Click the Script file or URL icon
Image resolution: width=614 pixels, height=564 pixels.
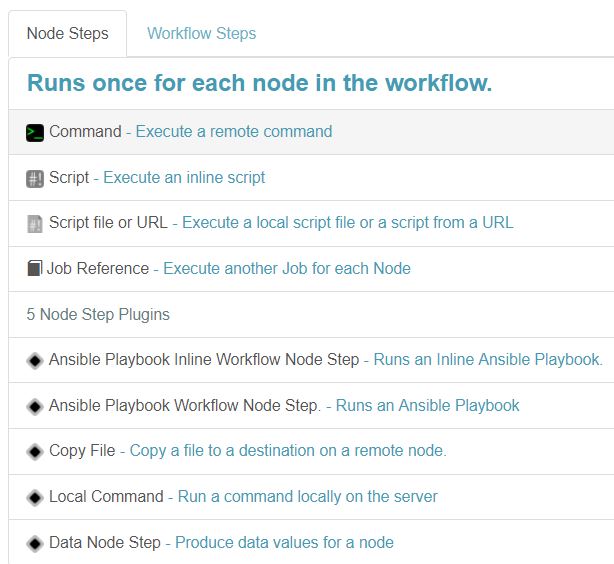point(35,224)
